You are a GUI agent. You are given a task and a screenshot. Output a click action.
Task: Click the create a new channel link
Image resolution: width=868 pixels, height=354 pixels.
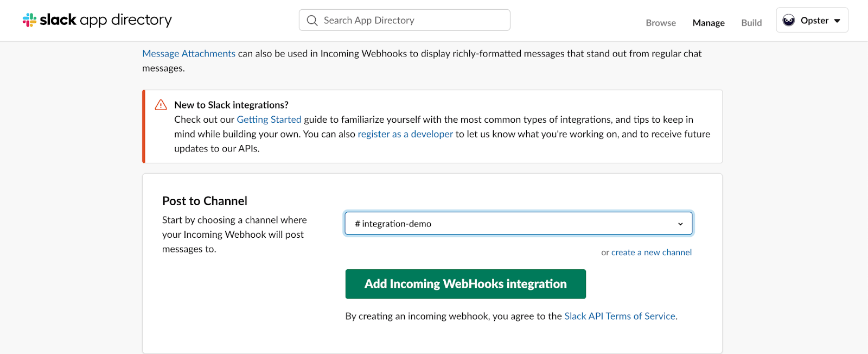[x=652, y=252]
